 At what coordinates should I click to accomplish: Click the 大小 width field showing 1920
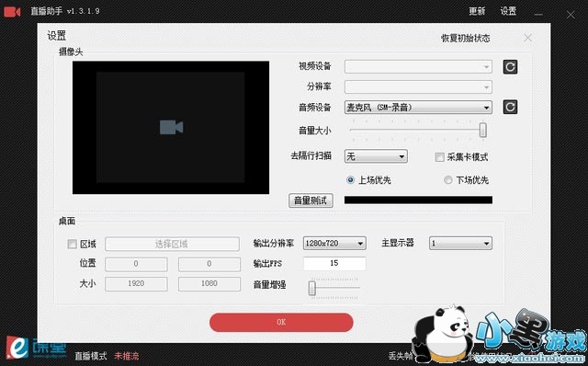[x=136, y=284]
